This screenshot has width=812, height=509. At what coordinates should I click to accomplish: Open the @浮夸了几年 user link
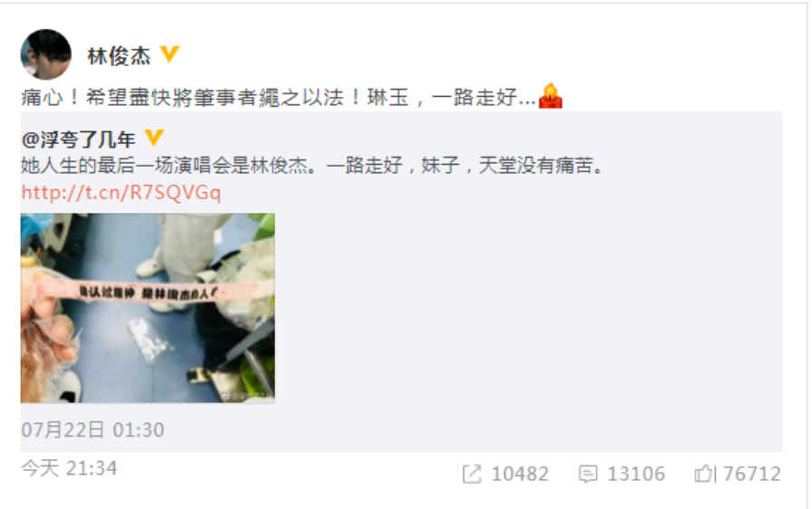pos(78,139)
